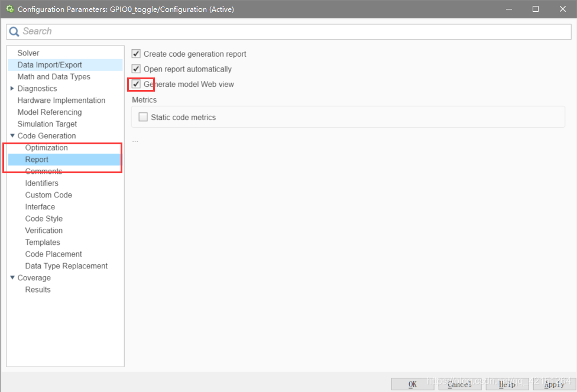Select Solver in the category tree

pos(28,53)
